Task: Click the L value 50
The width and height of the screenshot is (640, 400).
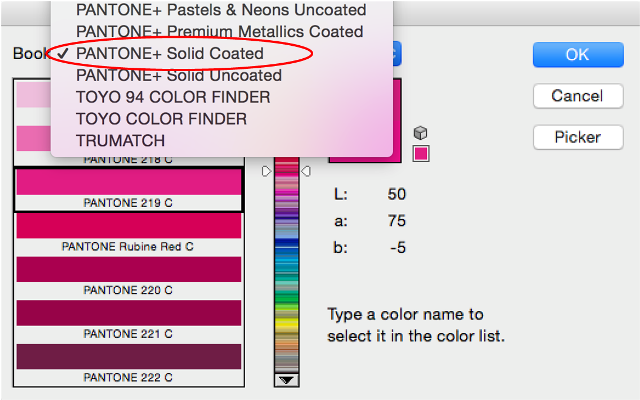Action: (x=397, y=194)
